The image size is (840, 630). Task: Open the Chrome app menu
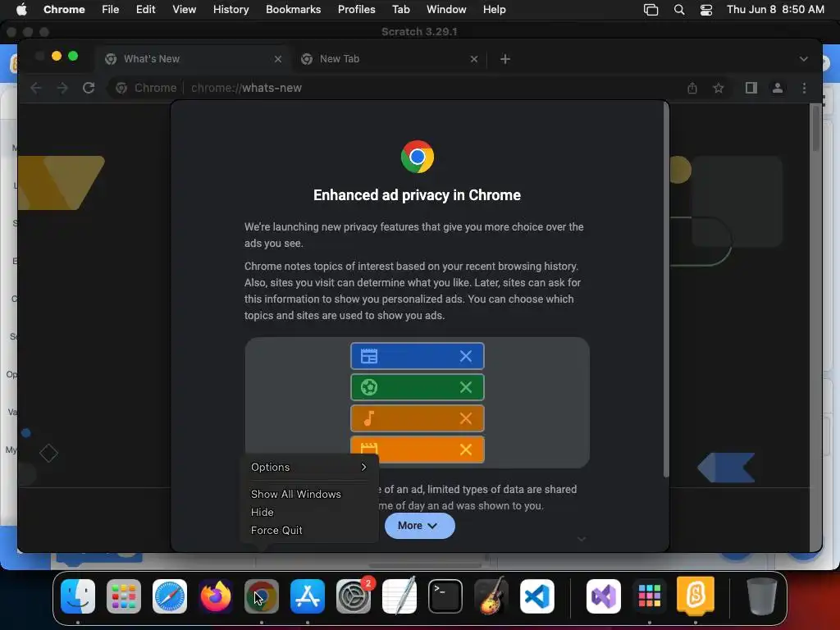pos(64,9)
